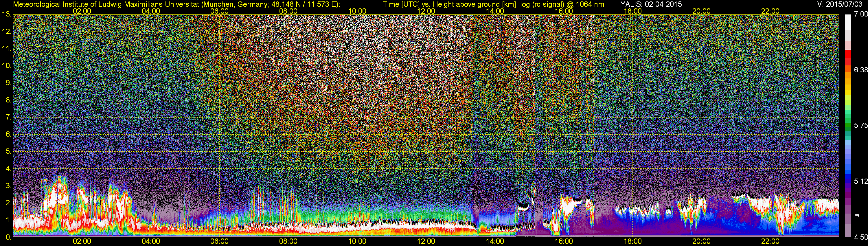Click the 13 km height axis label
Viewport: 868px width, 246px height.
click(x=6, y=14)
